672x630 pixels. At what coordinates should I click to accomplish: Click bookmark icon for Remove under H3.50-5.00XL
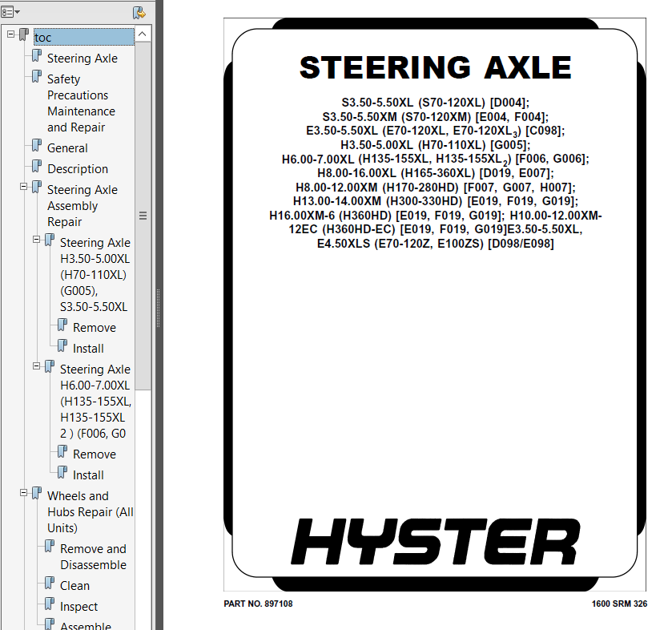click(x=62, y=325)
